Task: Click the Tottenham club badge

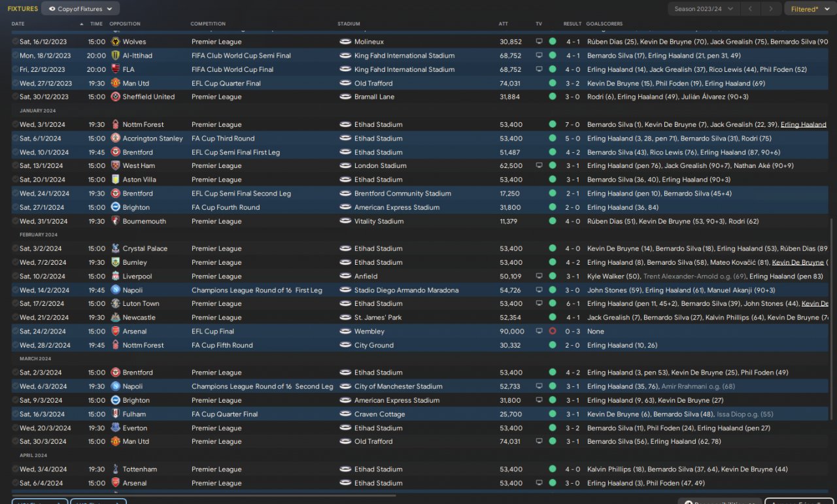Action: click(116, 469)
